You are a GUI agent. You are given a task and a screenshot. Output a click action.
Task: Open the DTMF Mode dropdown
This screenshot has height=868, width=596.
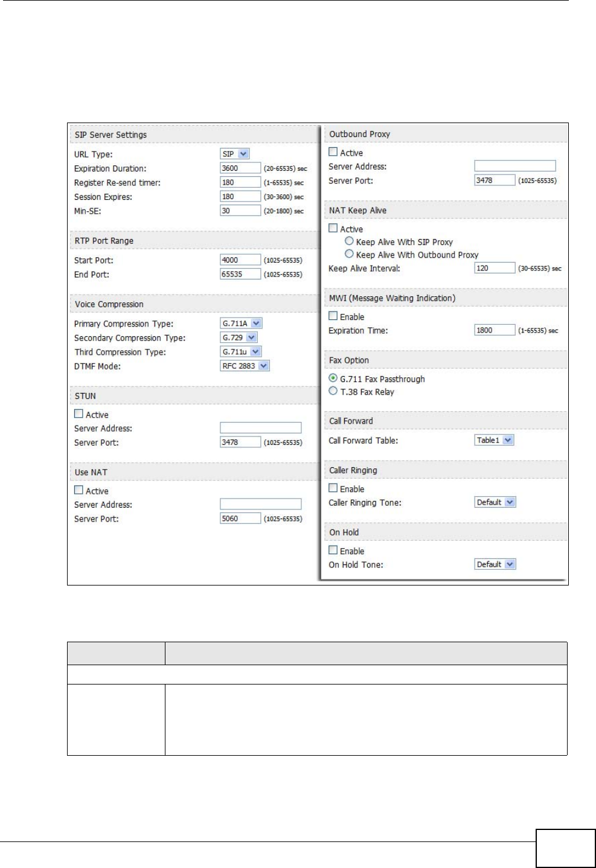click(245, 366)
